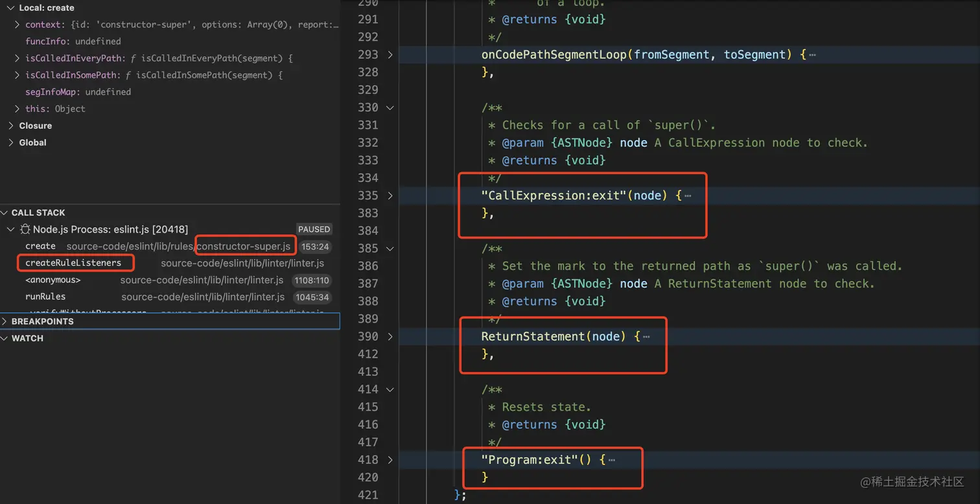Fold the comment block at line 385
980x504 pixels.
tap(390, 248)
